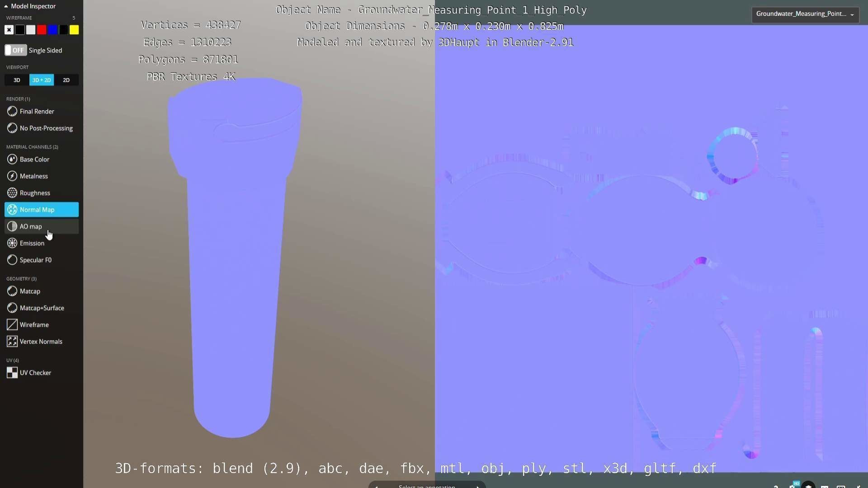Click the Vertices = 438427 text
This screenshot has height=488, width=868.
point(191,25)
